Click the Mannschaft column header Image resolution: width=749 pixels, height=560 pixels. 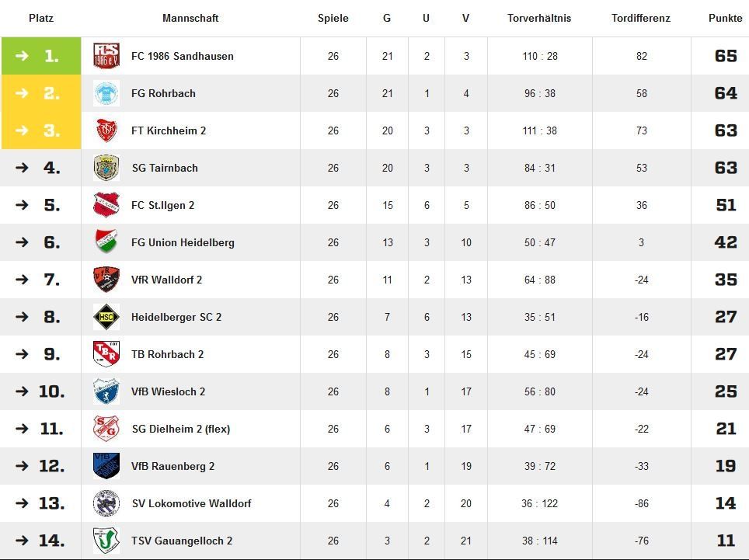tap(190, 18)
